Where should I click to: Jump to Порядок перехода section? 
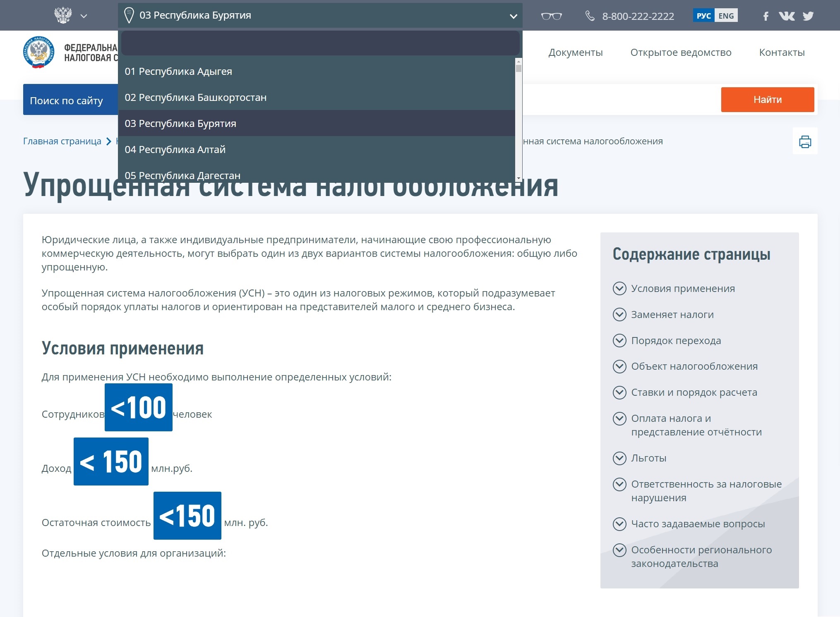pos(676,341)
